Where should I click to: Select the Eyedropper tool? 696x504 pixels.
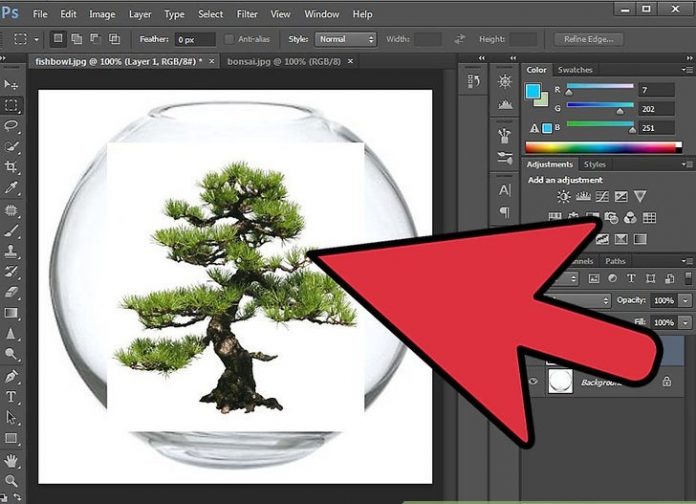point(12,188)
